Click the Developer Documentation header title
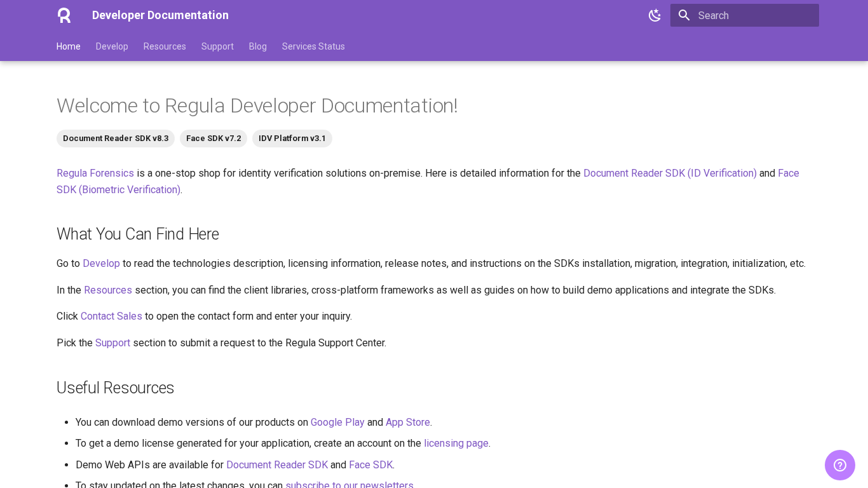Image resolution: width=868 pixels, height=488 pixels. (160, 15)
